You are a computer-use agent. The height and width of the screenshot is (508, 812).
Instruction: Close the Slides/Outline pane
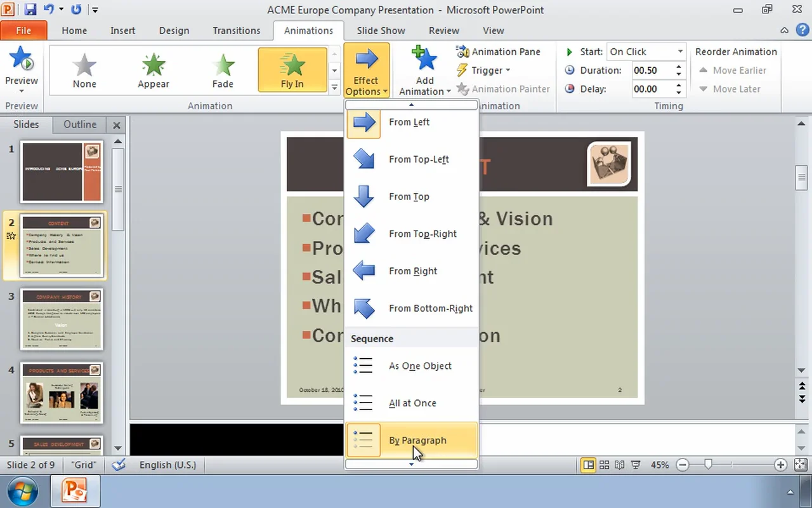coord(117,126)
